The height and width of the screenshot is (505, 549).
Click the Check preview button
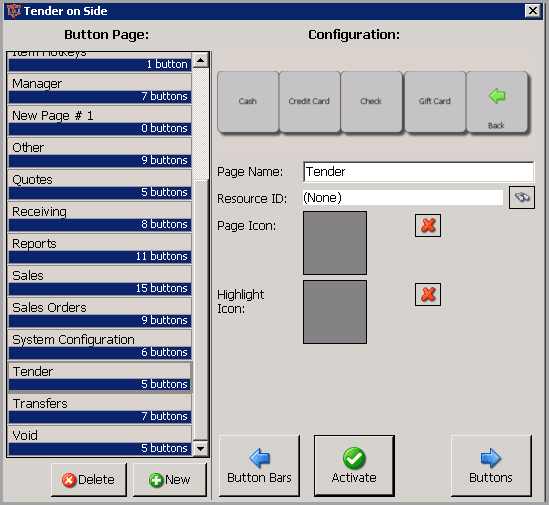point(371,102)
